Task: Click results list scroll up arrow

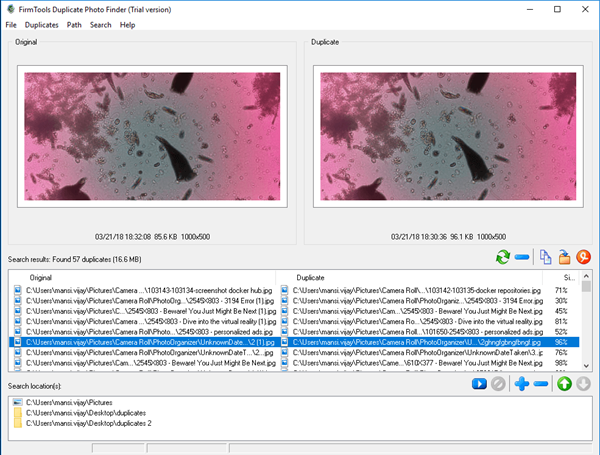Action: (586, 276)
